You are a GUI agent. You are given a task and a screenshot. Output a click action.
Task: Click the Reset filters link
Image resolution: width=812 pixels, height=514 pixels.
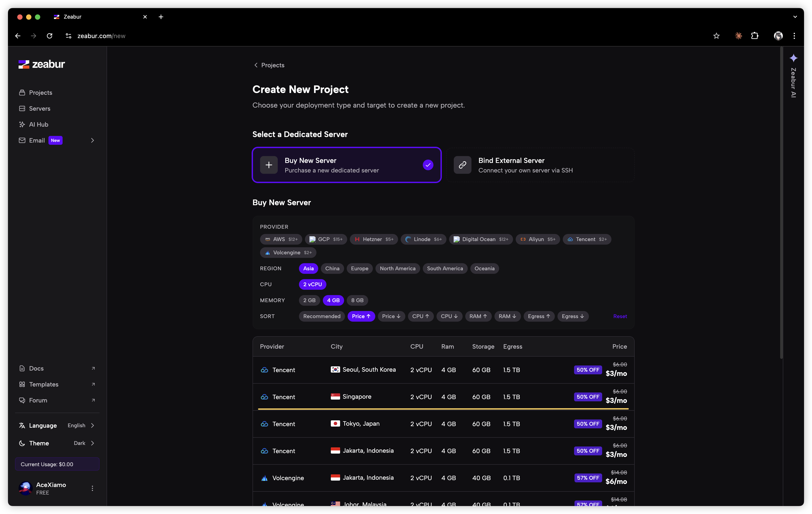(620, 316)
